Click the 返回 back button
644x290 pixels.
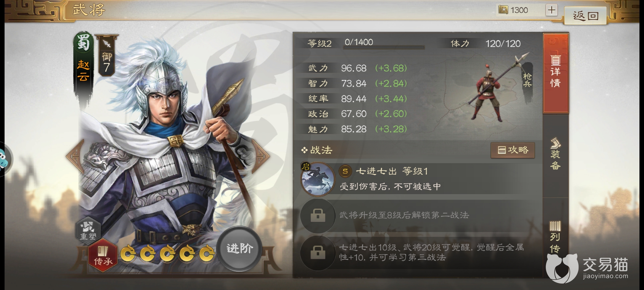click(x=586, y=16)
